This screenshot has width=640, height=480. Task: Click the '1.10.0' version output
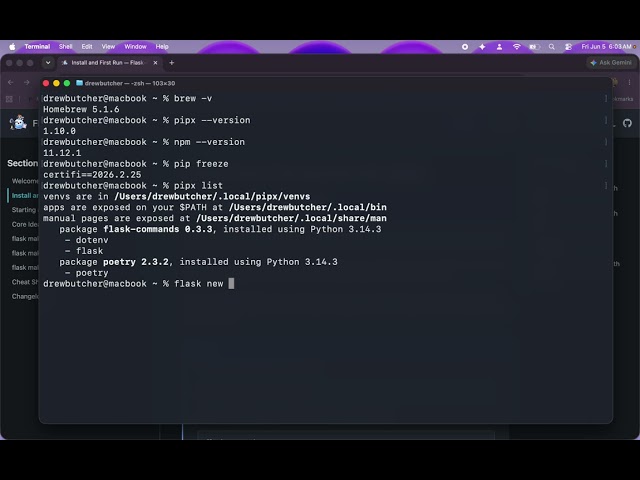pos(59,131)
